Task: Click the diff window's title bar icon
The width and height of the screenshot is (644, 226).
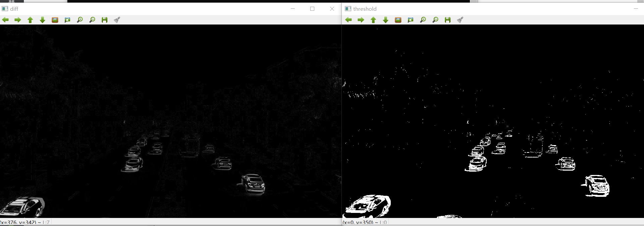Action: [5, 9]
